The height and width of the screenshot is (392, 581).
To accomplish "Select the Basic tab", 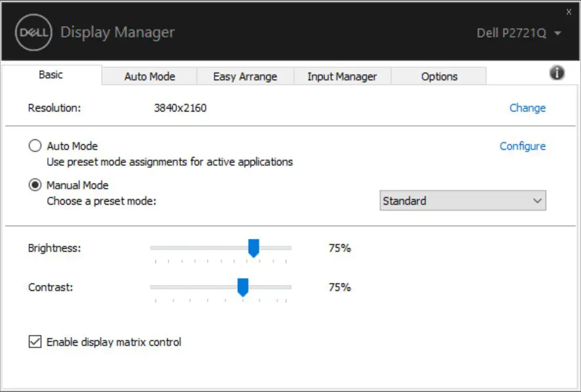I will [x=50, y=74].
